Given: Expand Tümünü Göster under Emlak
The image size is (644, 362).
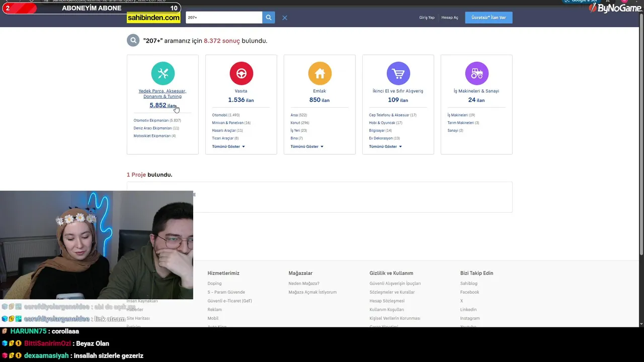Looking at the screenshot, I should pos(307,146).
